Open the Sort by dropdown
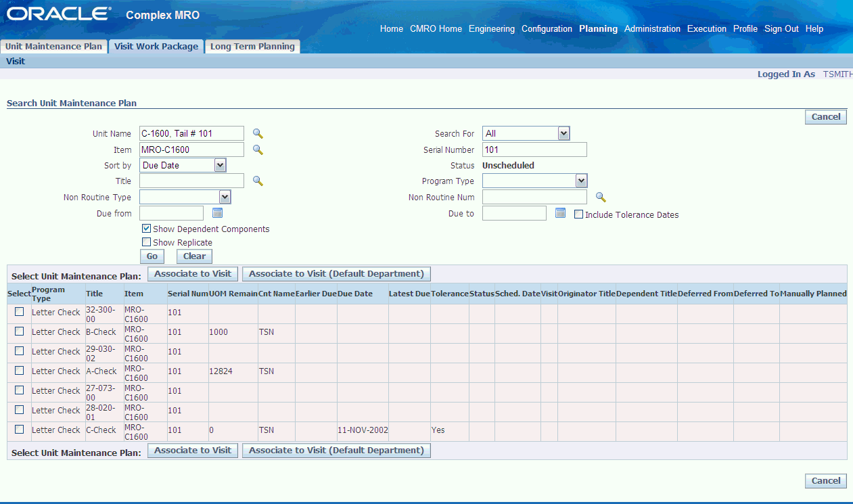The image size is (853, 504). pos(183,165)
